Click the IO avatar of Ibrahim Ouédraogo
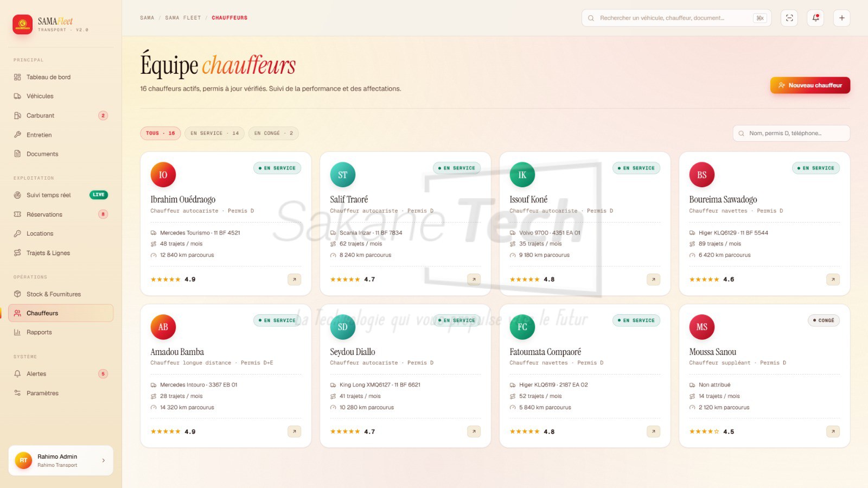868x488 pixels. click(x=163, y=175)
